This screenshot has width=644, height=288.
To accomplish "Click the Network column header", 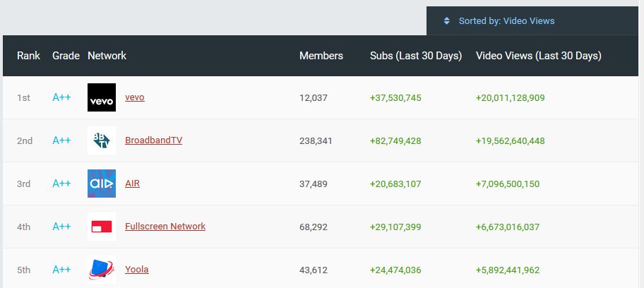I will (x=107, y=56).
